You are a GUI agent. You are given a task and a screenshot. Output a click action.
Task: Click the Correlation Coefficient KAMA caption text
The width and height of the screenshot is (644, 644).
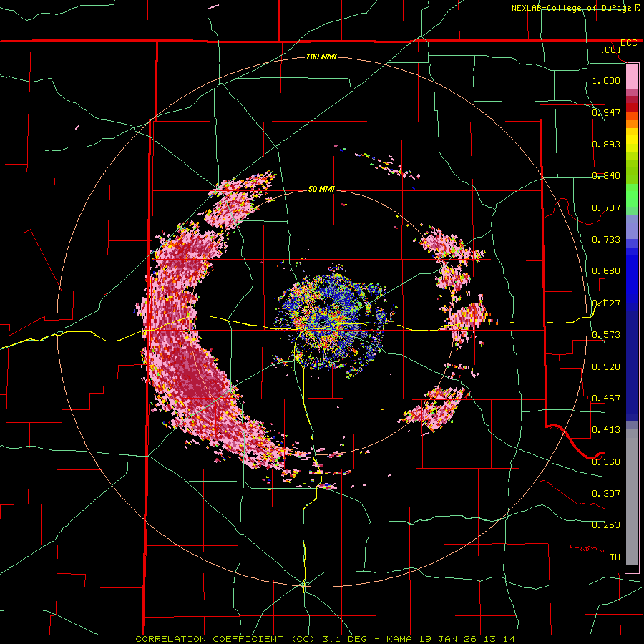click(325, 639)
